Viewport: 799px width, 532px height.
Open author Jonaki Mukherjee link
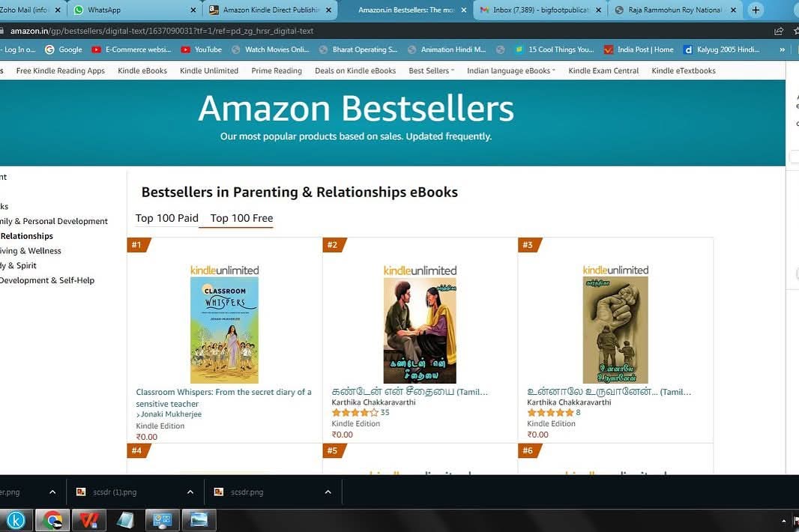[x=171, y=414]
